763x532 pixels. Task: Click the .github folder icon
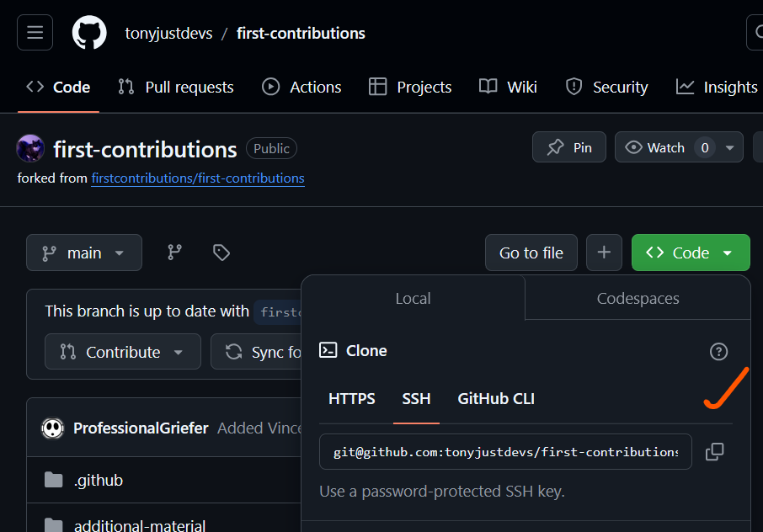pos(54,480)
